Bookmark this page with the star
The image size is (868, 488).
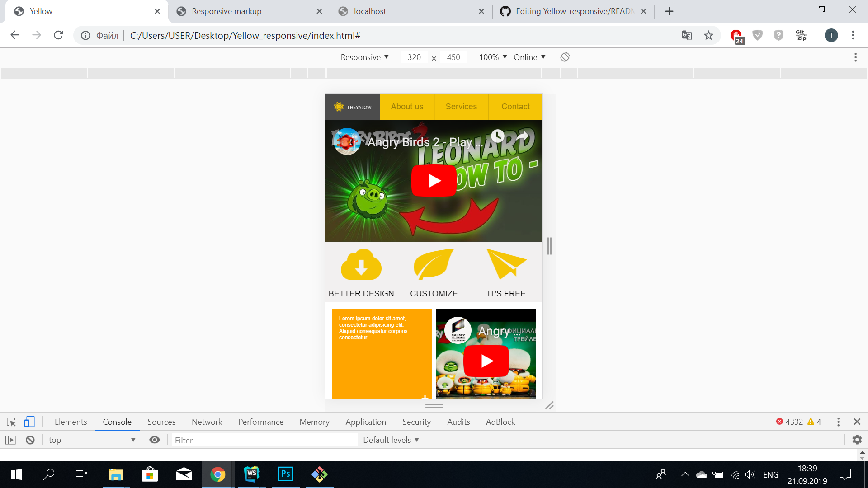(708, 35)
